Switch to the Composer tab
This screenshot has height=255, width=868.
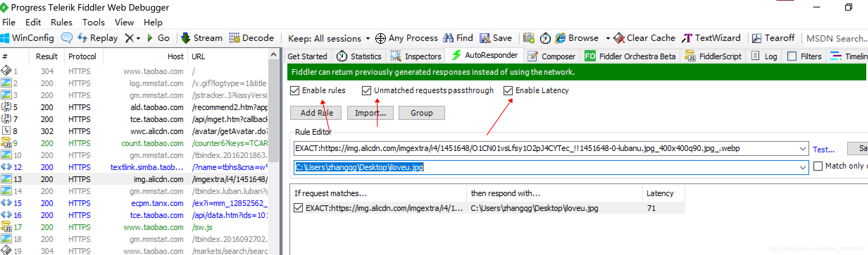pyautogui.click(x=551, y=56)
